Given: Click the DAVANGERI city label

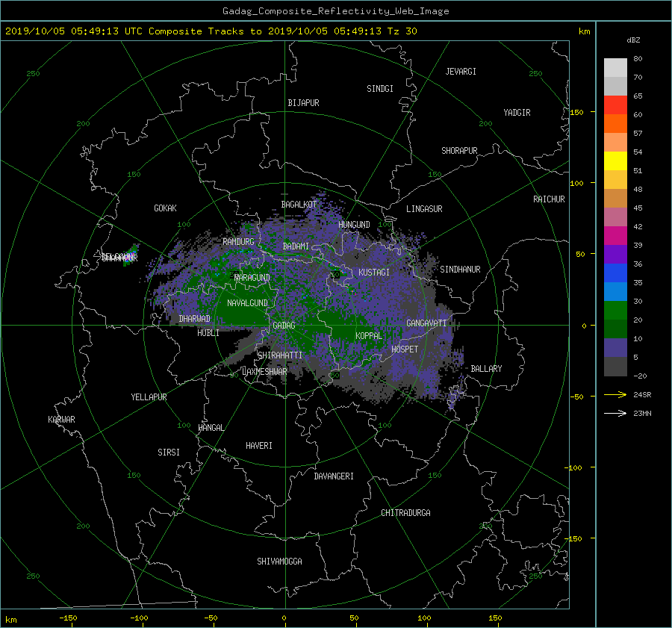Looking at the screenshot, I should click(334, 476).
